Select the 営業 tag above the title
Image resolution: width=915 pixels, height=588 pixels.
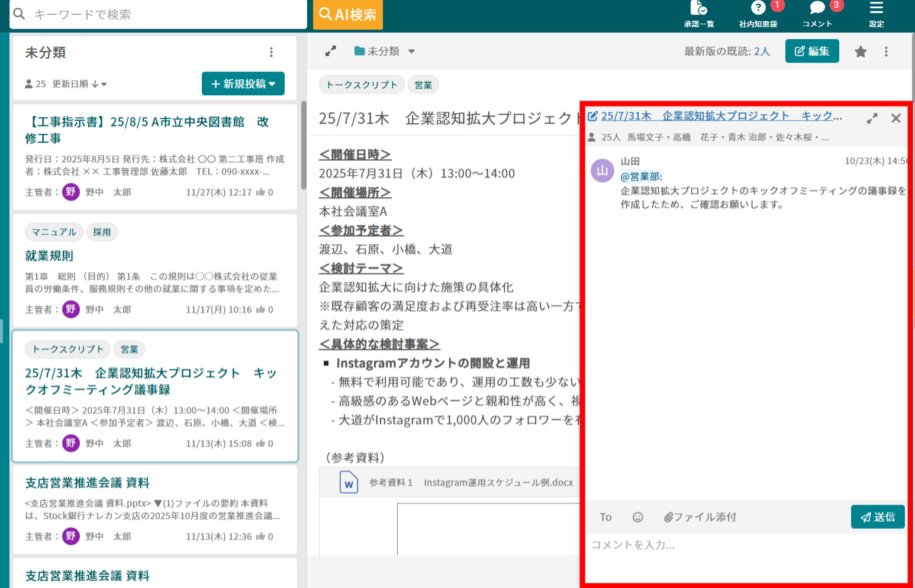coord(423,85)
